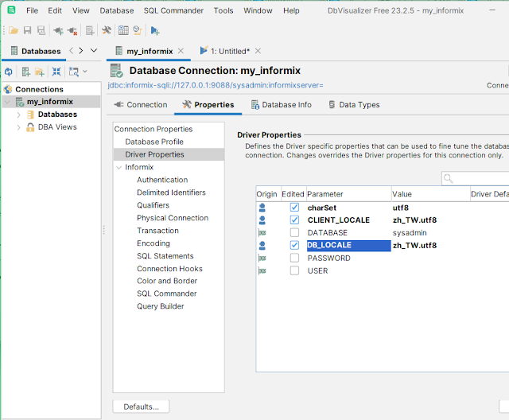This screenshot has height=420, width=509.
Task: Select Color and Border settings
Action: pyautogui.click(x=167, y=281)
